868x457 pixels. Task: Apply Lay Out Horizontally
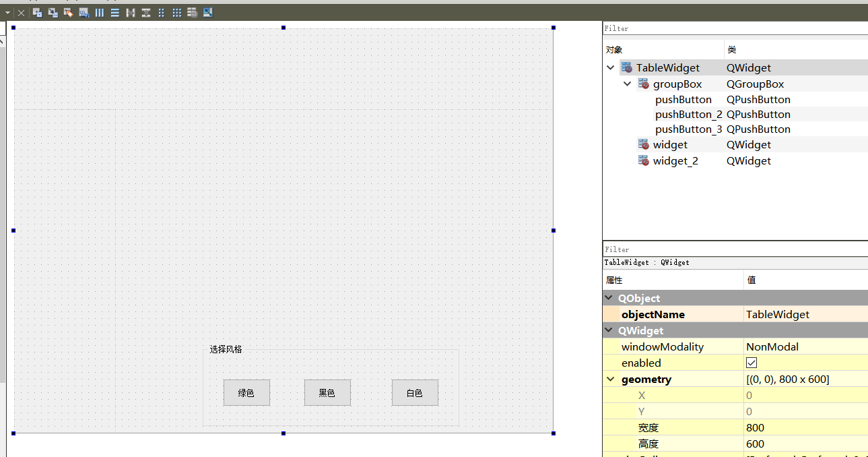point(100,12)
